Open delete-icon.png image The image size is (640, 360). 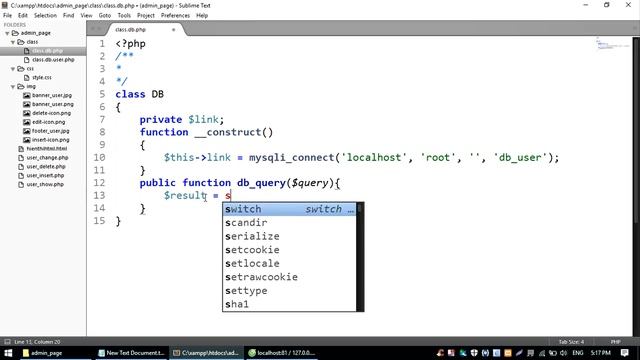[x=51, y=113]
